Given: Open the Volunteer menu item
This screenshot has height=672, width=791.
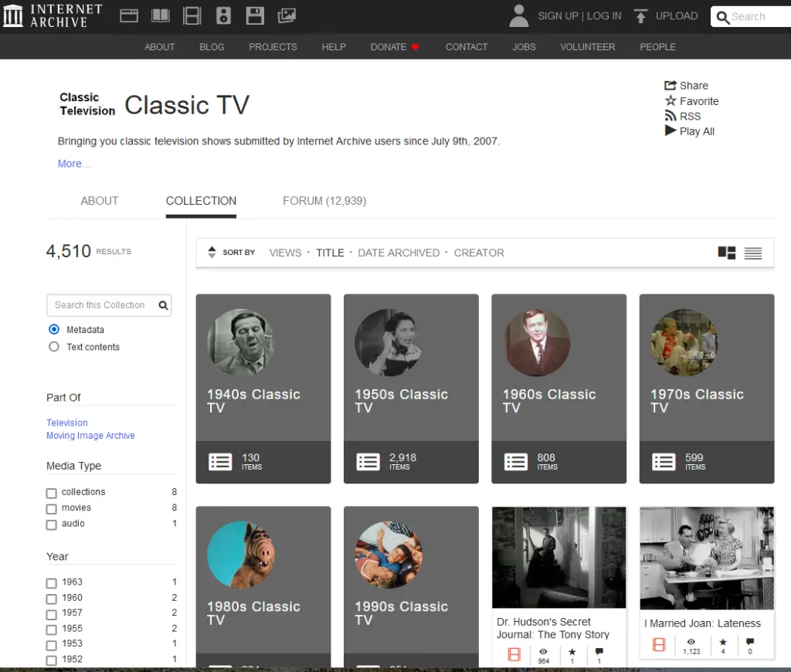Looking at the screenshot, I should pos(587,47).
